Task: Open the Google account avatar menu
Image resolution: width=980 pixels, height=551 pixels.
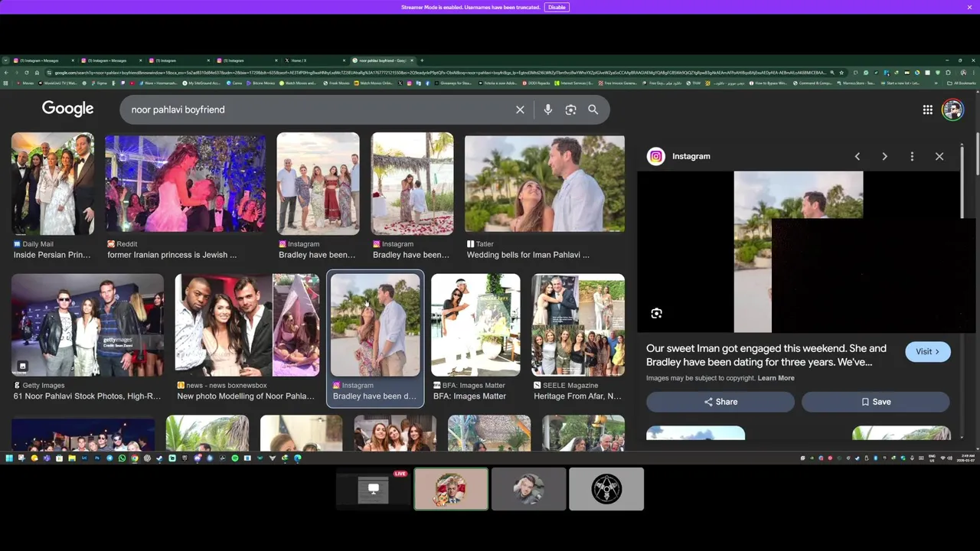Action: coord(952,109)
